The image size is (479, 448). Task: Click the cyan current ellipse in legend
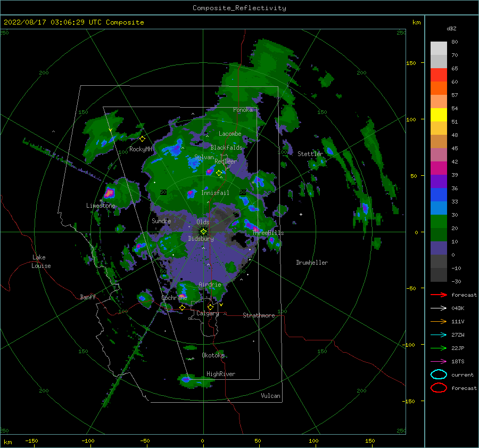tap(439, 374)
